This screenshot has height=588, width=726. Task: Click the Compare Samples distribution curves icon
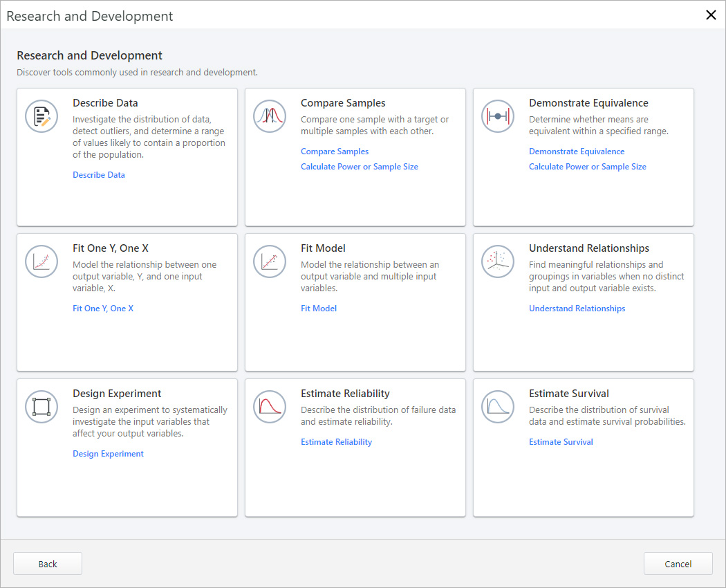click(270, 116)
